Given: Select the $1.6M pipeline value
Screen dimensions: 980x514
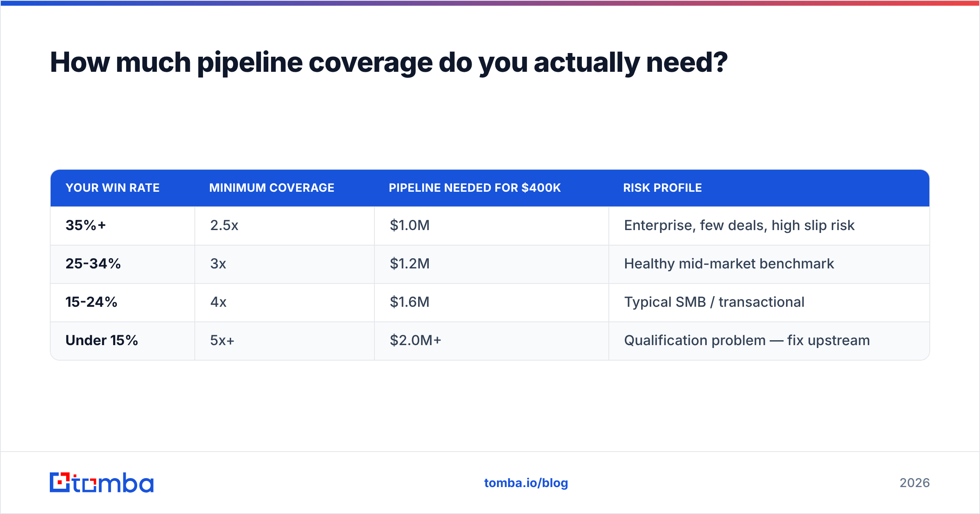Looking at the screenshot, I should pos(410,302).
